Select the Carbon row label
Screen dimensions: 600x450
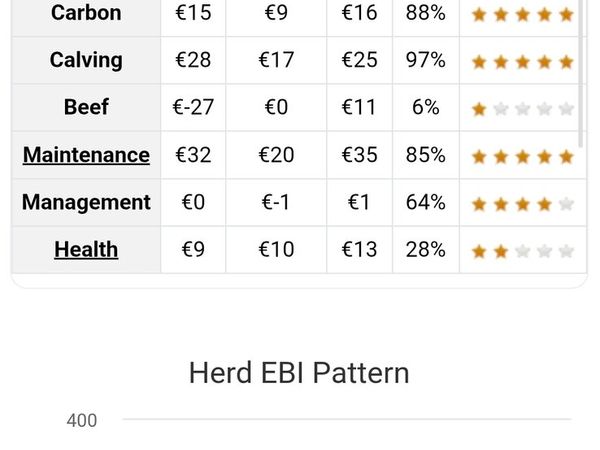[x=86, y=14]
